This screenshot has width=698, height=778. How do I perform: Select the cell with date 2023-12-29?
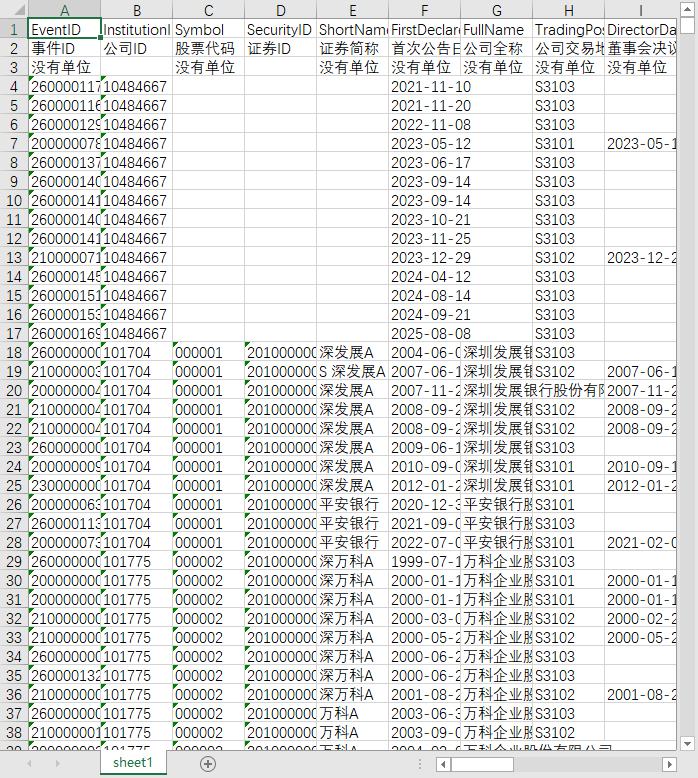(424, 258)
